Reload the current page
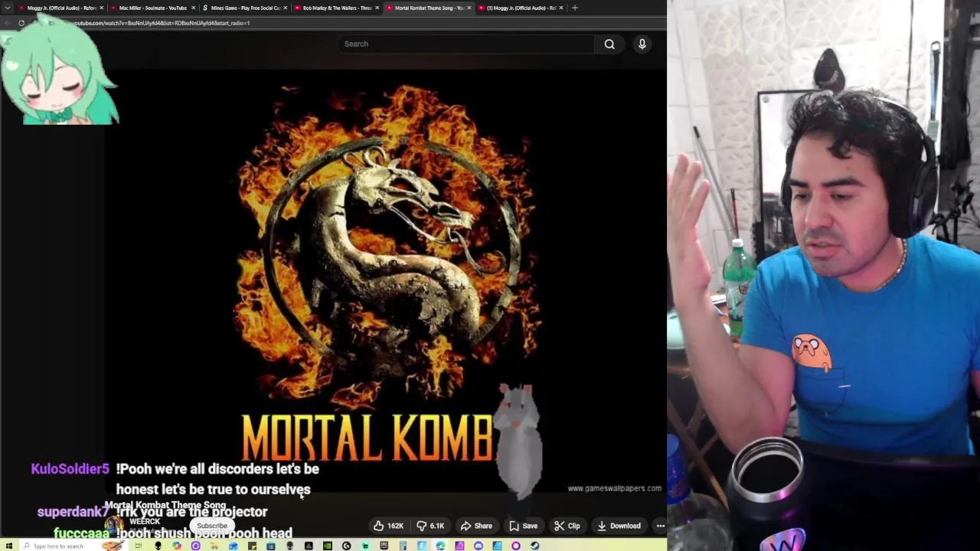Viewport: 980px width, 551px height. point(21,23)
